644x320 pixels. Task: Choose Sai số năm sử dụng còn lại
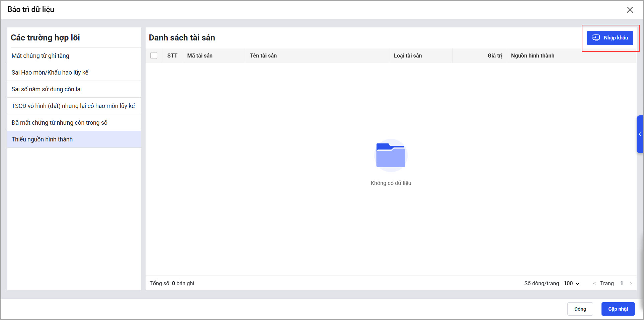pos(74,89)
